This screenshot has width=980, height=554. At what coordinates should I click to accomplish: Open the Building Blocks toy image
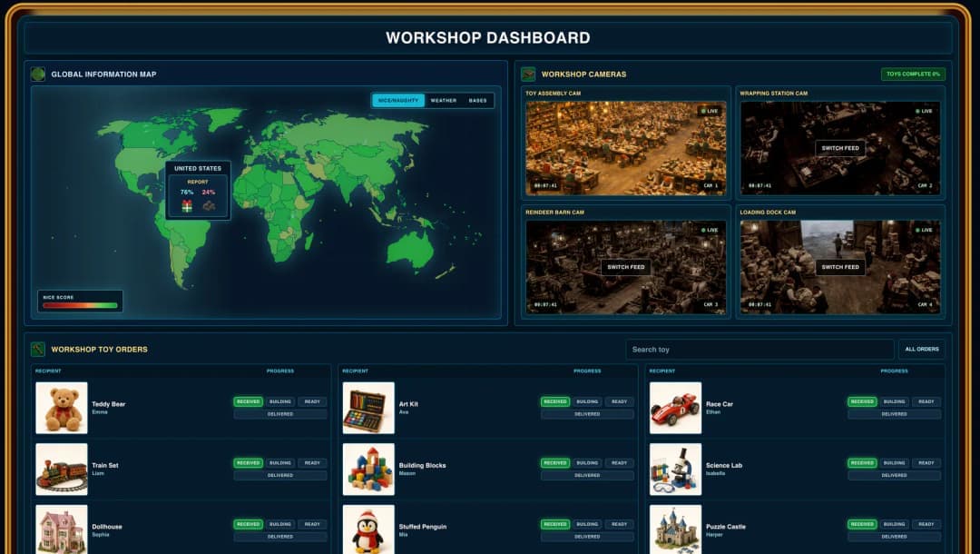click(x=368, y=469)
